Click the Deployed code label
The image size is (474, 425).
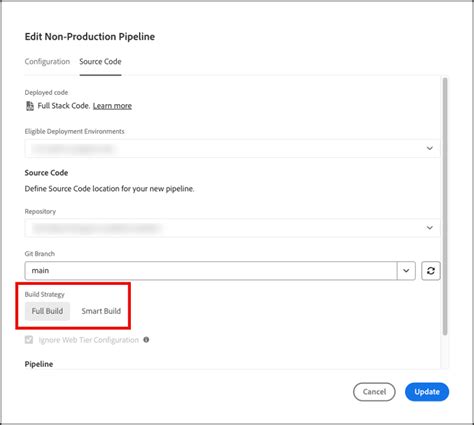coord(46,92)
